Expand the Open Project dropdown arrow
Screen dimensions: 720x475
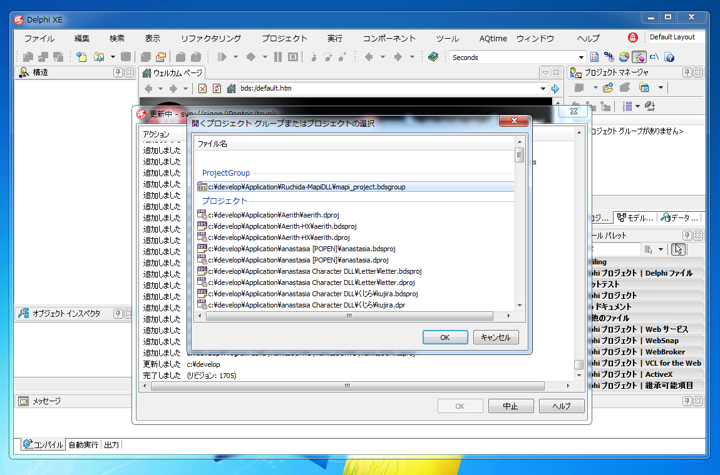pyautogui.click(x=112, y=57)
